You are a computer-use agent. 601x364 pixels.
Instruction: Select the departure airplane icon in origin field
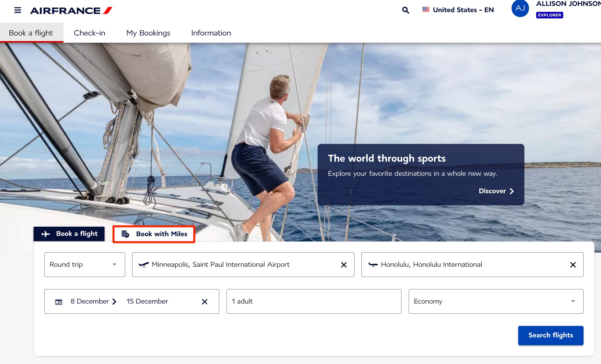(x=144, y=264)
